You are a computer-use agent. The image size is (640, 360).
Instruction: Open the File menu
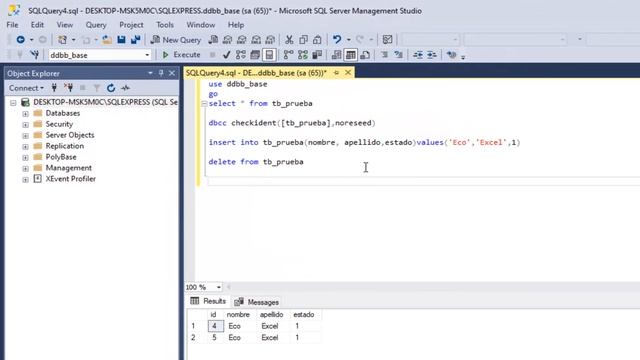[x=12, y=25]
